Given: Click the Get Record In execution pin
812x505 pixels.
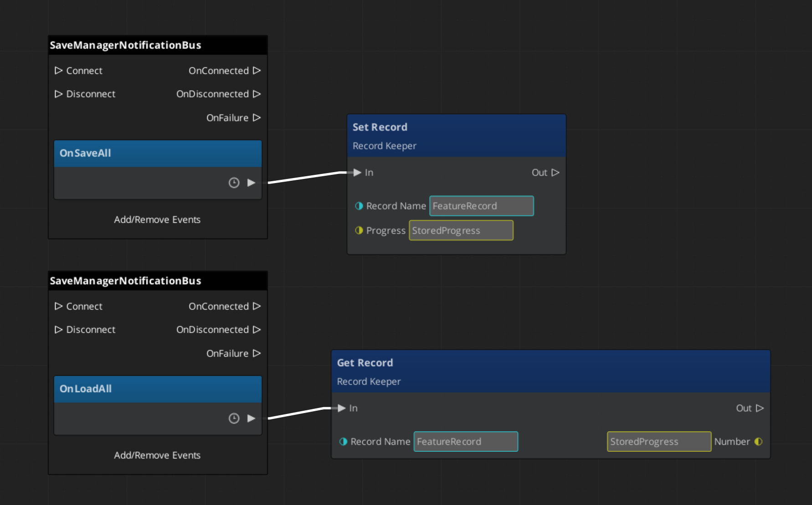Looking at the screenshot, I should pos(342,408).
